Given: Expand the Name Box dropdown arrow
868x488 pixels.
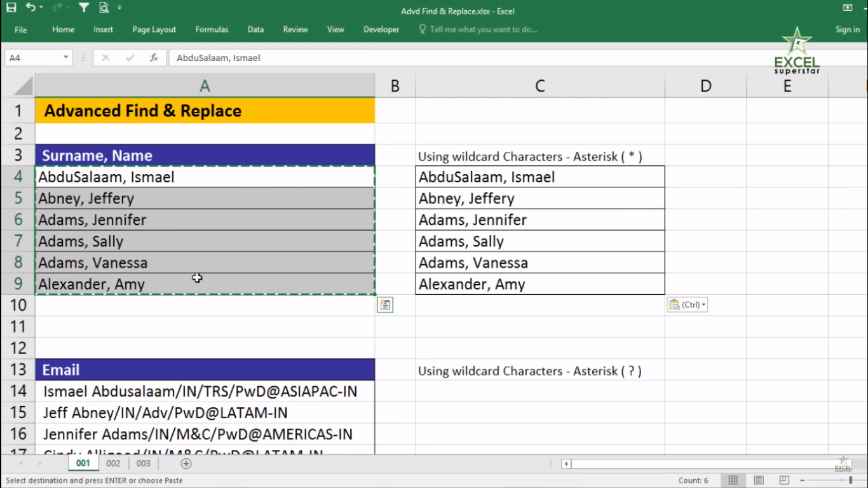Looking at the screenshot, I should pos(66,58).
